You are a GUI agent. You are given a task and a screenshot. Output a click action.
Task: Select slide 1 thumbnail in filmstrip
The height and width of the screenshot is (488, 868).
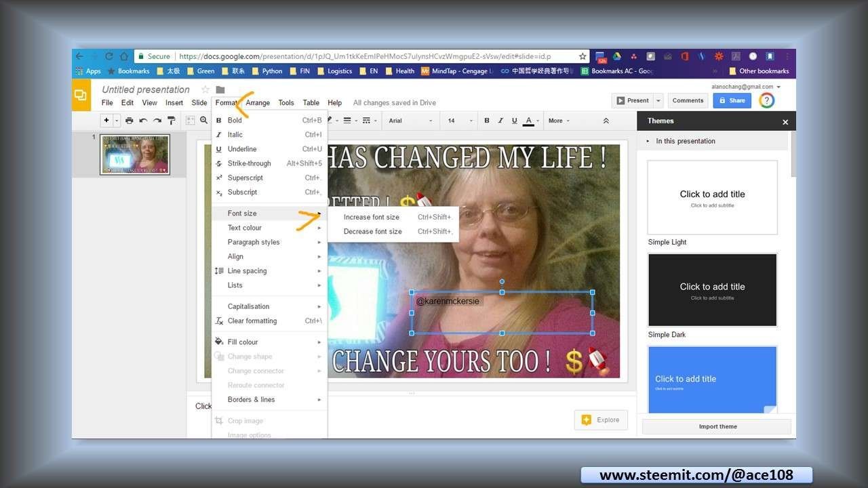tap(135, 154)
